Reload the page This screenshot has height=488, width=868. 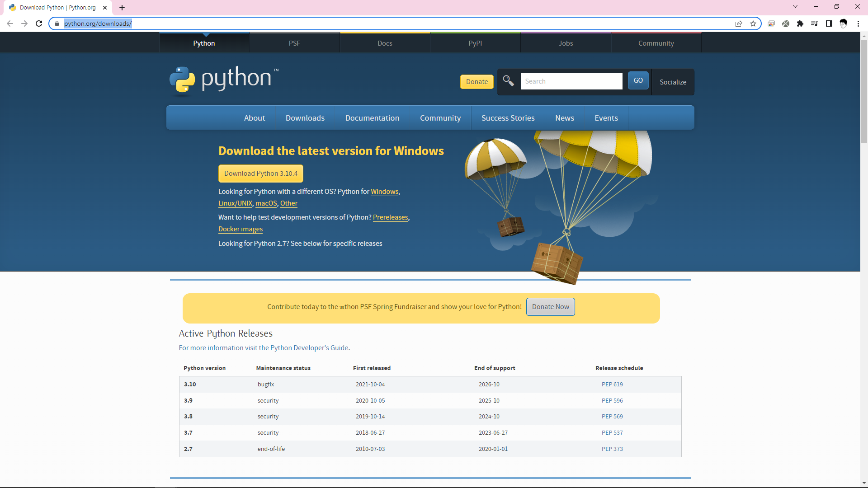point(39,23)
